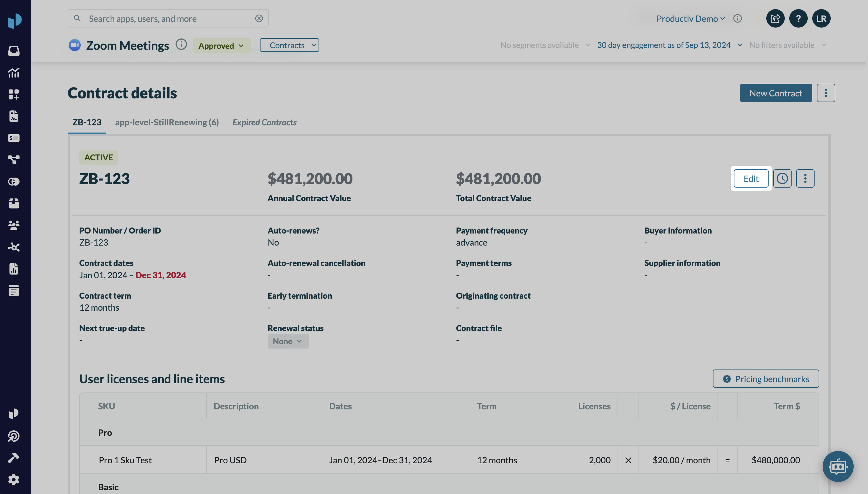Viewport: 868px width, 494px height.
Task: Switch to Expired Contracts tab
Action: click(264, 122)
